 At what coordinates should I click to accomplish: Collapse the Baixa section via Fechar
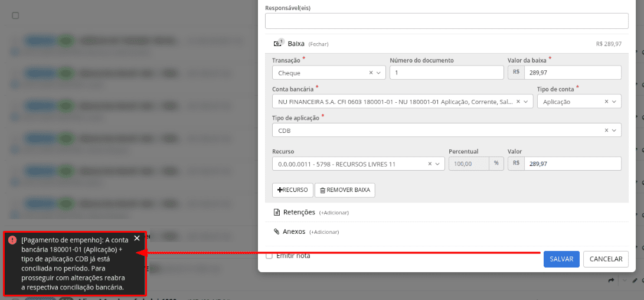(319, 44)
